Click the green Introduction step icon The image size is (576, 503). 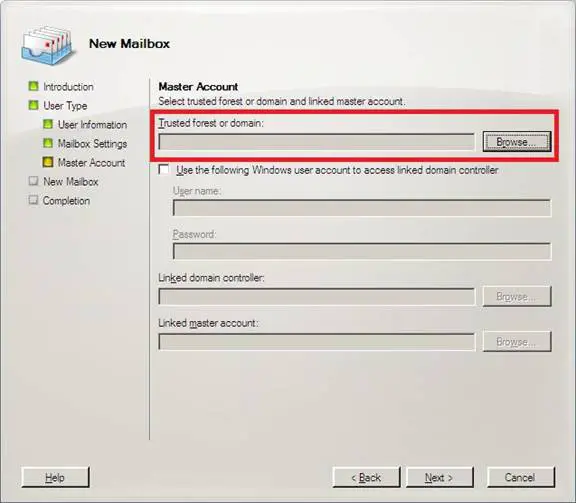(33, 86)
